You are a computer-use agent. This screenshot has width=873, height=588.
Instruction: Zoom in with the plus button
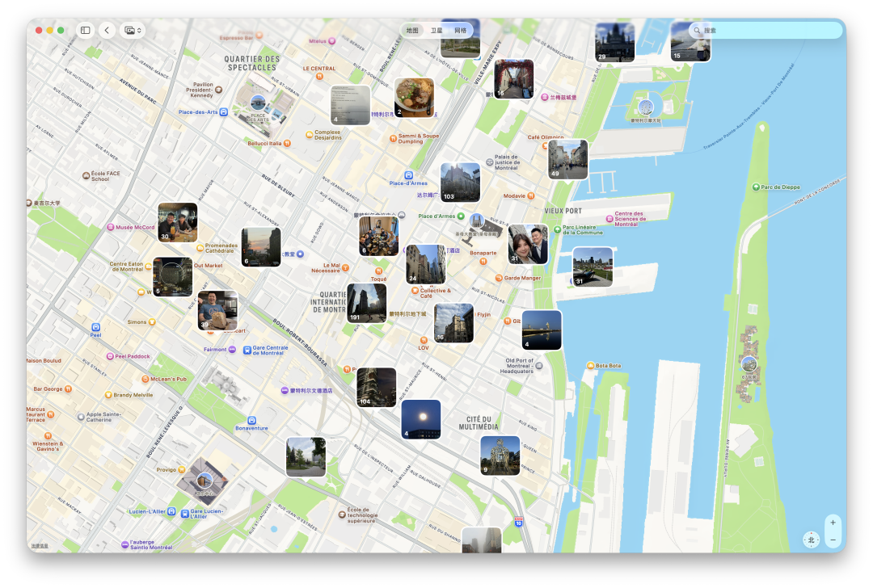[833, 523]
